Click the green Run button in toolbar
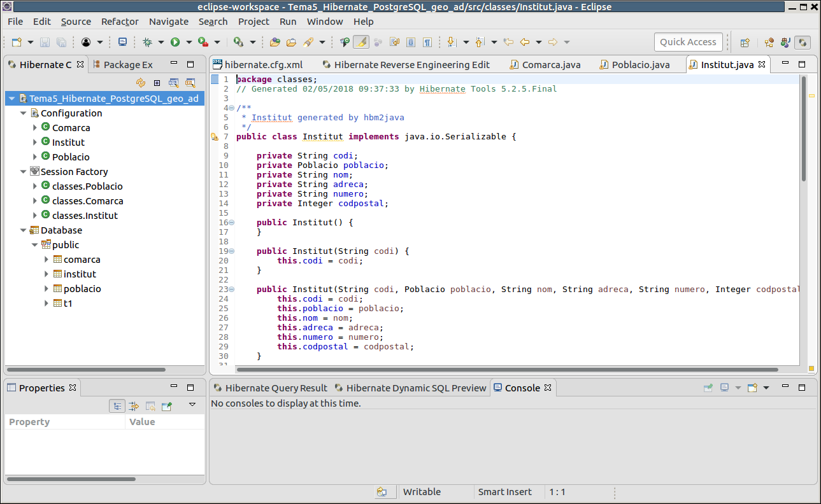The height and width of the screenshot is (504, 821). (x=175, y=42)
